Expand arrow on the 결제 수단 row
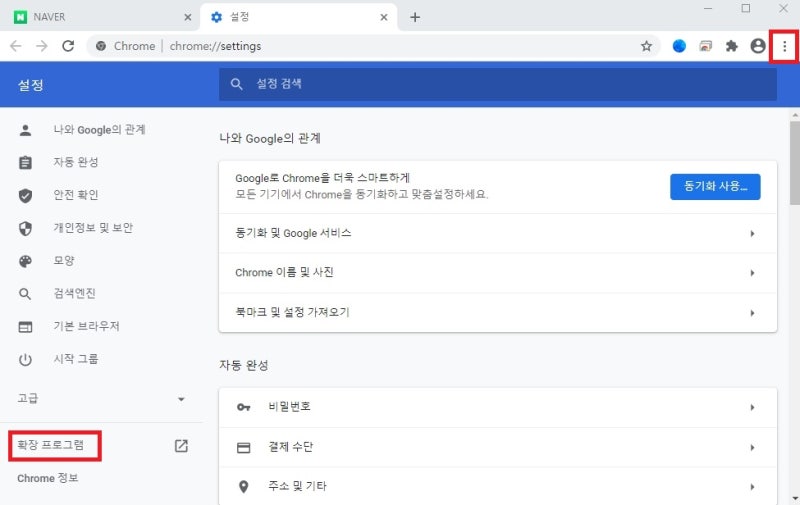The width and height of the screenshot is (800, 505). point(752,448)
